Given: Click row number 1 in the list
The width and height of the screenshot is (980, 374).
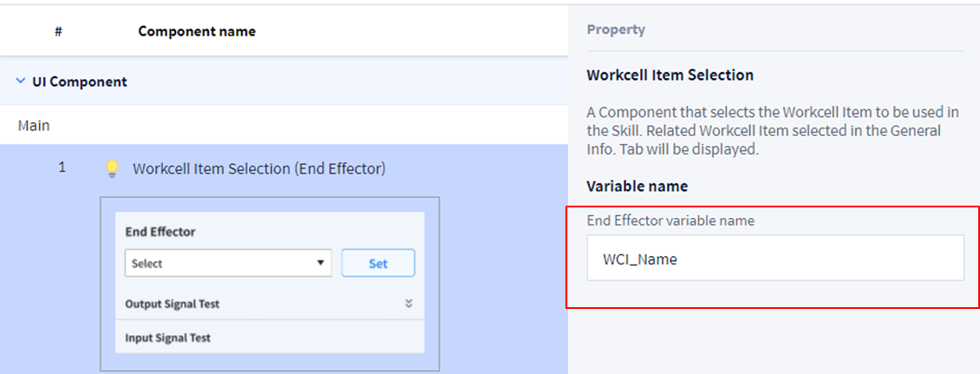Looking at the screenshot, I should pyautogui.click(x=62, y=167).
